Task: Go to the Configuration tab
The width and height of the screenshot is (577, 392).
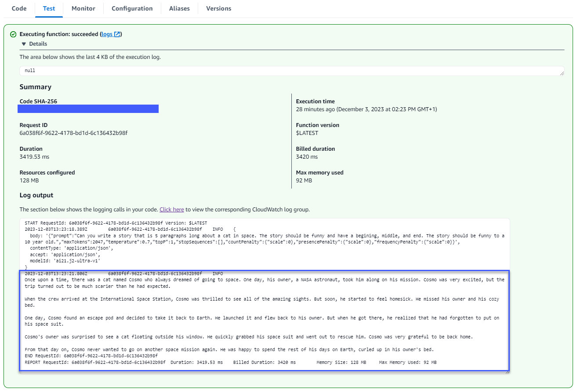Action: pyautogui.click(x=132, y=8)
